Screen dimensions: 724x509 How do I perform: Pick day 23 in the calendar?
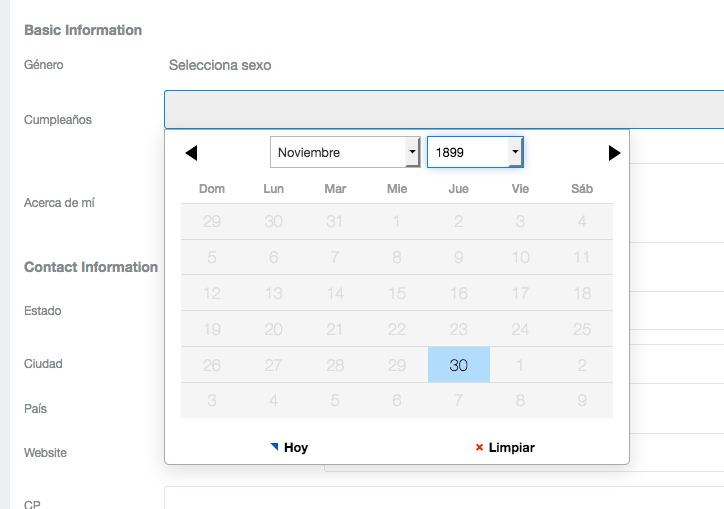pos(459,329)
